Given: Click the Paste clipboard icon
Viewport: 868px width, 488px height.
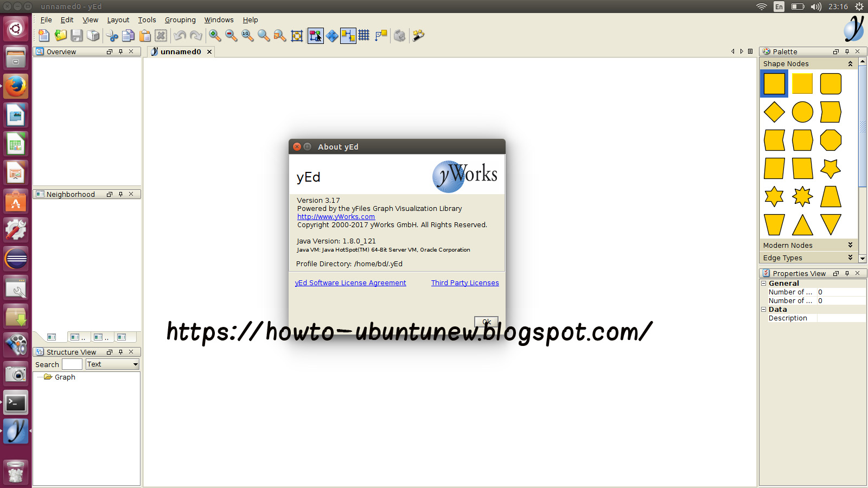Looking at the screenshot, I should [145, 36].
